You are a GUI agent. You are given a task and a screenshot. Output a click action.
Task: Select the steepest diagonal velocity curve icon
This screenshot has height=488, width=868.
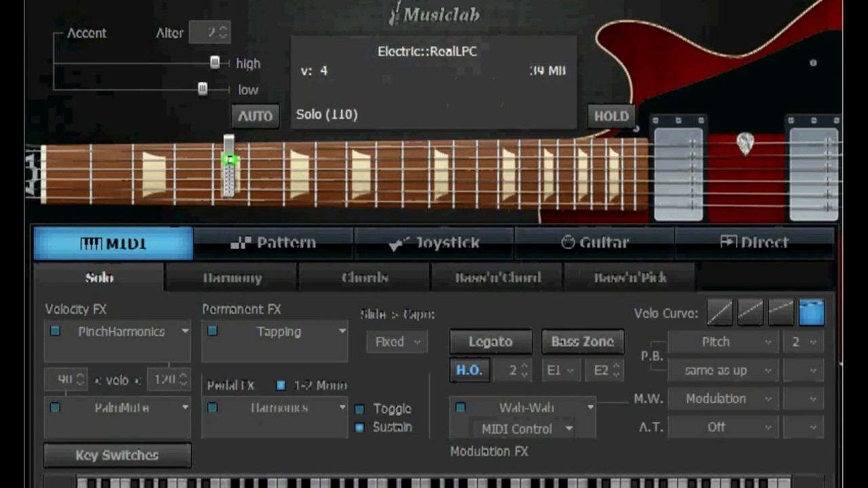pyautogui.click(x=719, y=312)
